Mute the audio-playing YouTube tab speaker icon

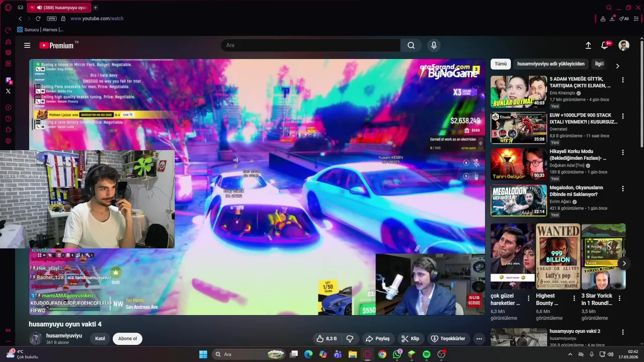pos(39,8)
